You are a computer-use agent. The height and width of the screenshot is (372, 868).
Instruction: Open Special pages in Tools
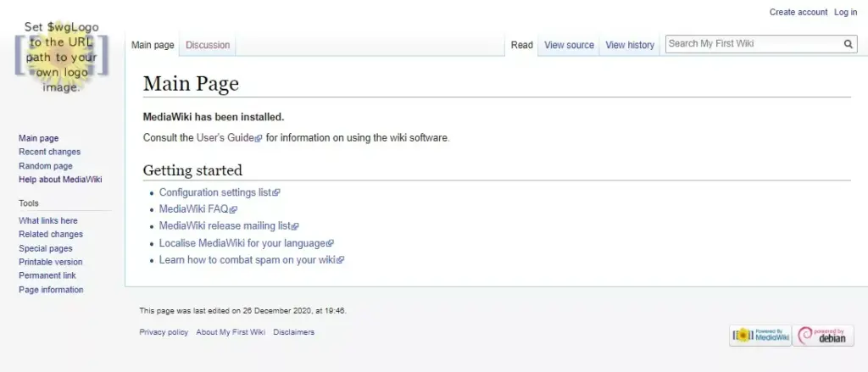pyautogui.click(x=46, y=248)
